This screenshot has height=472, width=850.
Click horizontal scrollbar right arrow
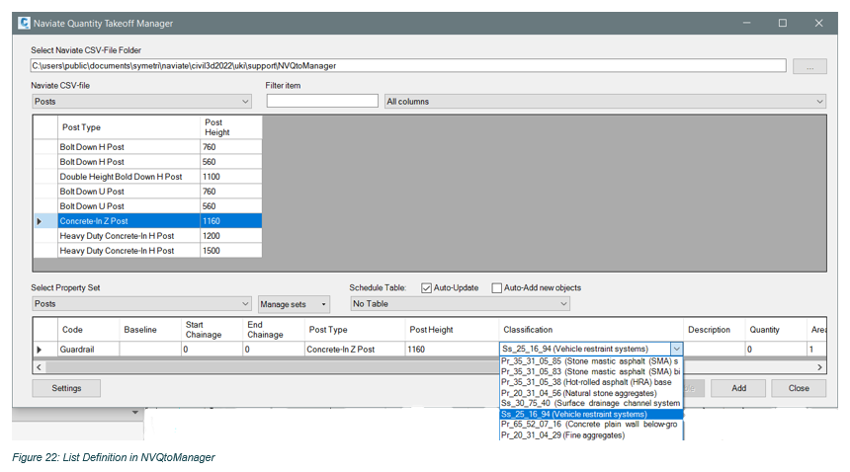[819, 367]
